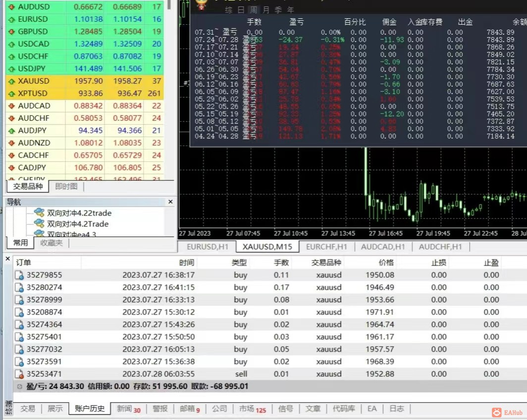The width and height of the screenshot is (527, 420).
Task: Click the CADJPY down arrow icon
Action: pyautogui.click(x=12, y=168)
